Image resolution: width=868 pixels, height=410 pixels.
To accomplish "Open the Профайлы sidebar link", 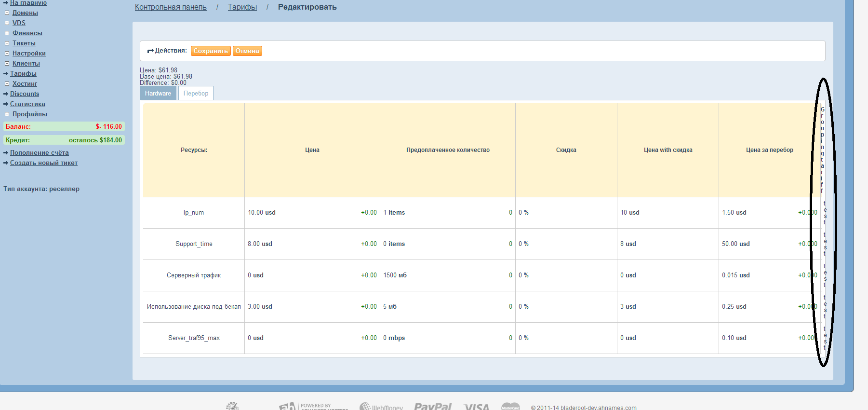I will point(30,114).
